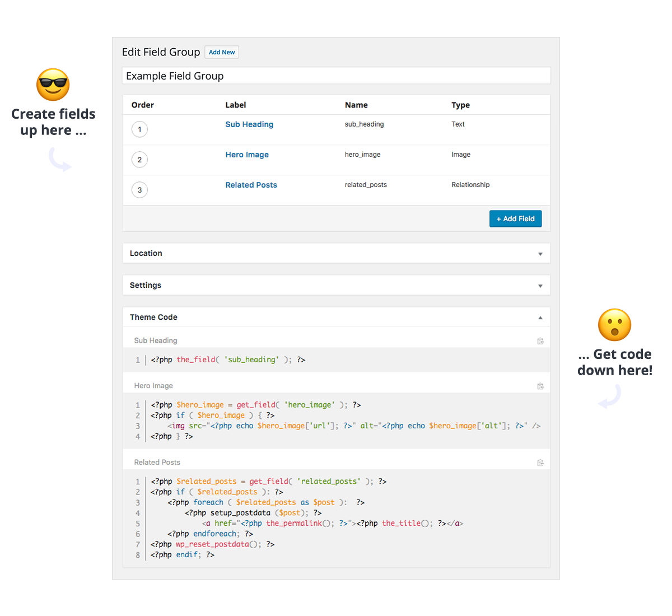Image resolution: width=672 pixels, height=616 pixels.
Task: Copy Sub Heading theme code to clipboard
Action: click(x=540, y=341)
